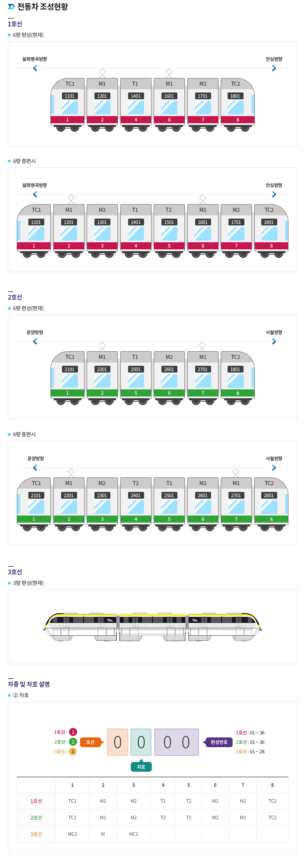The image size is (307, 868).
Task: Click the red circle numbered 1 in legend
Action: pos(73,732)
